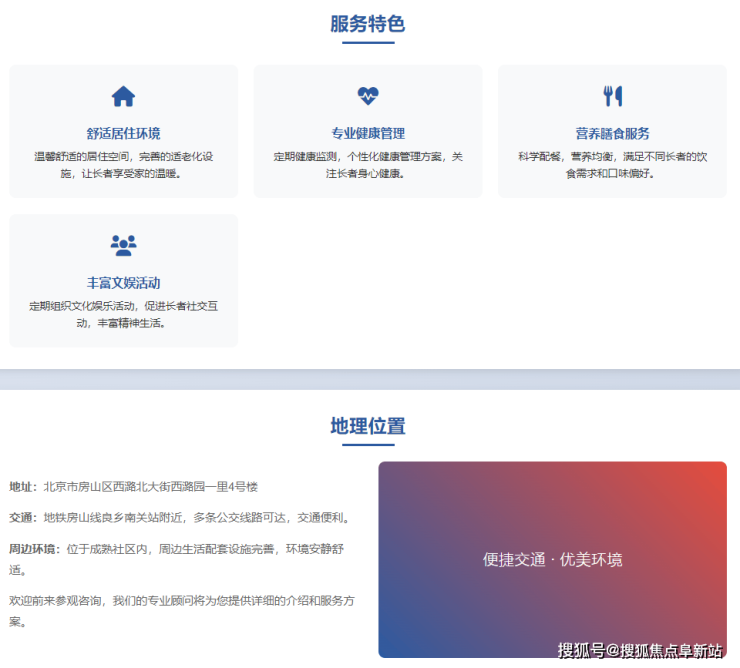
Task: Select the 丰富文娱活动 card title
Action: point(123,282)
